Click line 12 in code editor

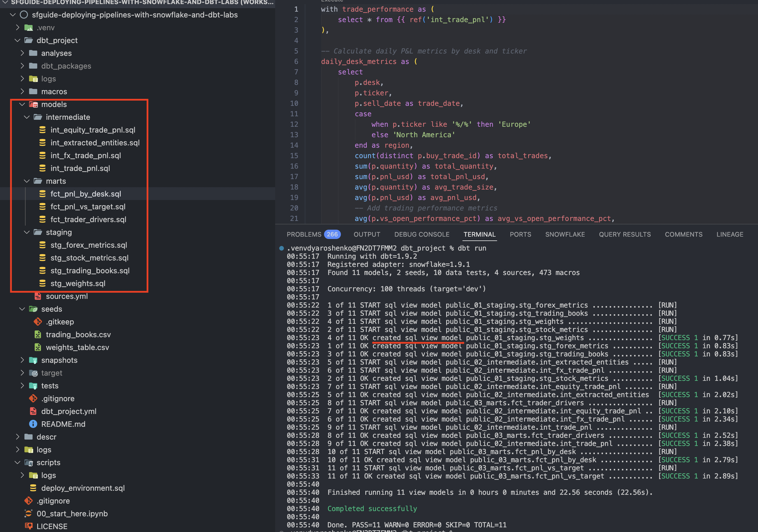(x=450, y=124)
